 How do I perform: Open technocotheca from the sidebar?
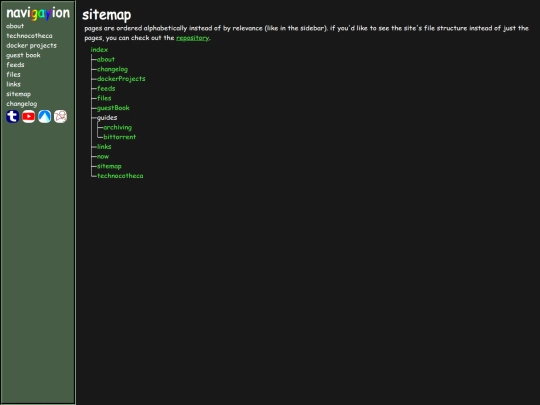[x=29, y=35]
